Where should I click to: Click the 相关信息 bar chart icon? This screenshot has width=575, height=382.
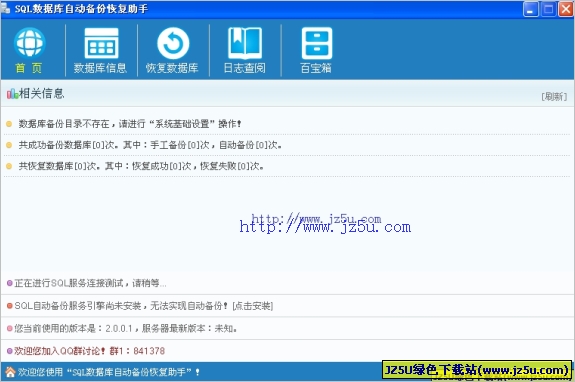pyautogui.click(x=12, y=94)
